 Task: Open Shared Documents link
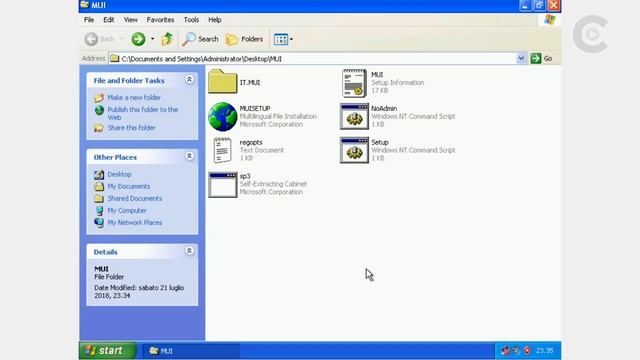(x=135, y=198)
